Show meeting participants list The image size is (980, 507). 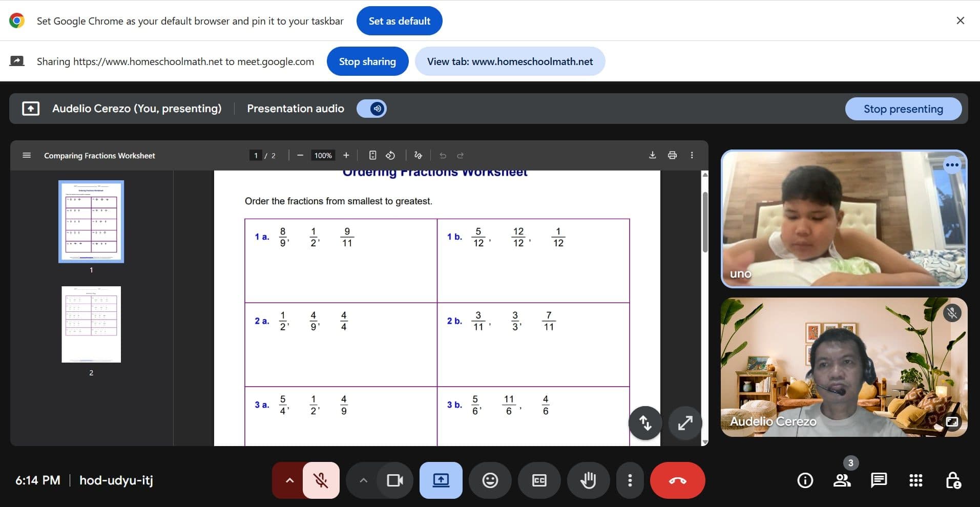(x=842, y=480)
